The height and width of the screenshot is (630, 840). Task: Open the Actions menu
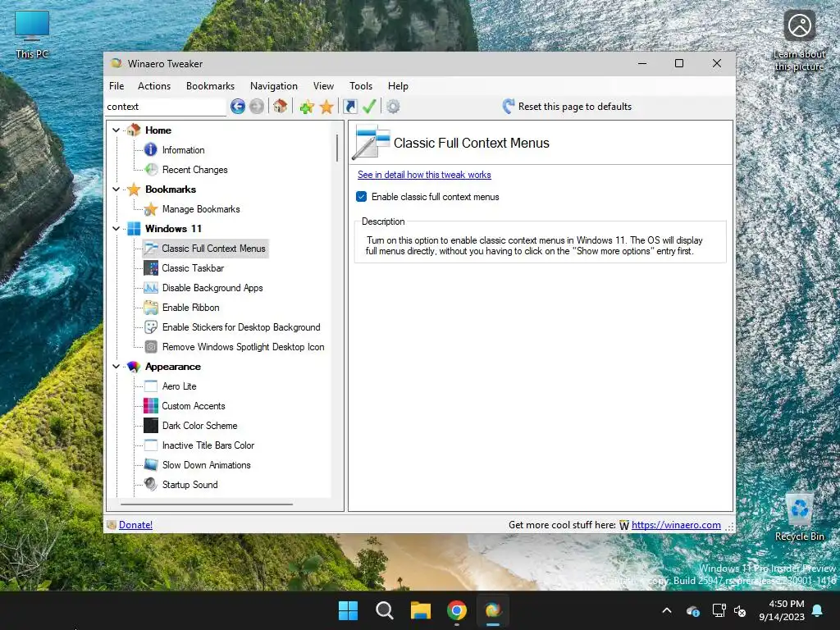pos(154,85)
